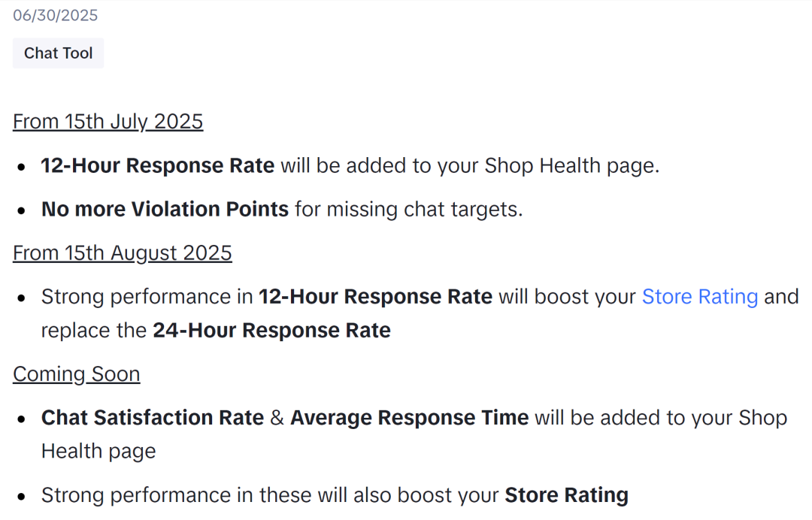Click the bold 'Average Response Time' text
This screenshot has height=520, width=812.
(x=409, y=418)
